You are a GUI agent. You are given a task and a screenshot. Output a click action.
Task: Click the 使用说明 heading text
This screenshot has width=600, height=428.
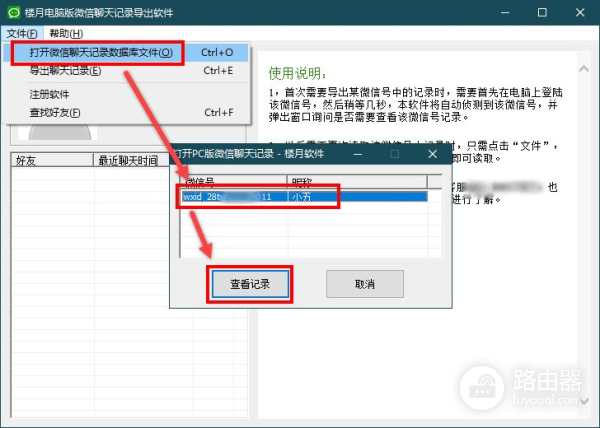coord(297,73)
